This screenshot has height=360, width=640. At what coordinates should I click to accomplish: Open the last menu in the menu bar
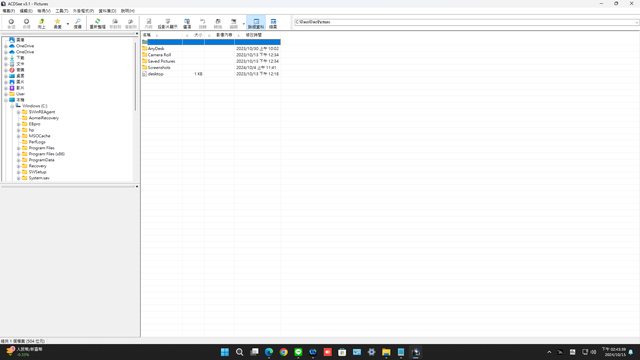[x=128, y=11]
